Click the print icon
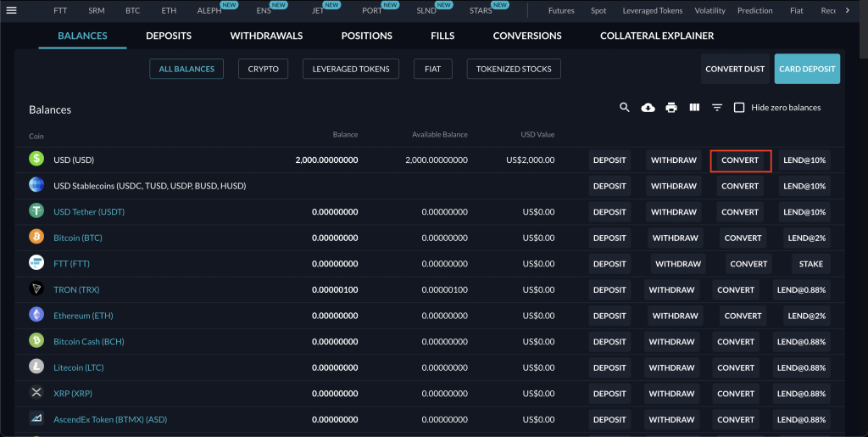The height and width of the screenshot is (437, 868). coord(671,108)
